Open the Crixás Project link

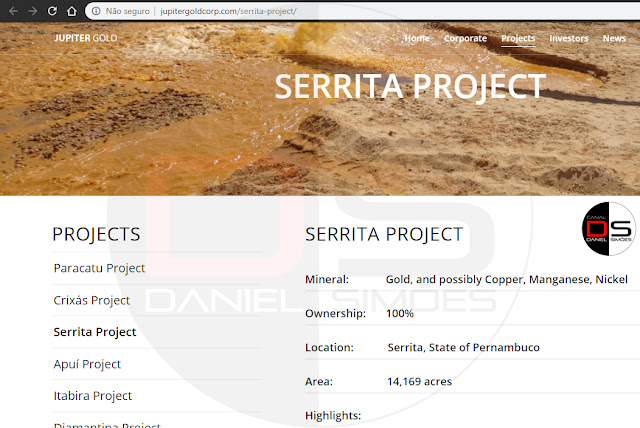pos(91,300)
